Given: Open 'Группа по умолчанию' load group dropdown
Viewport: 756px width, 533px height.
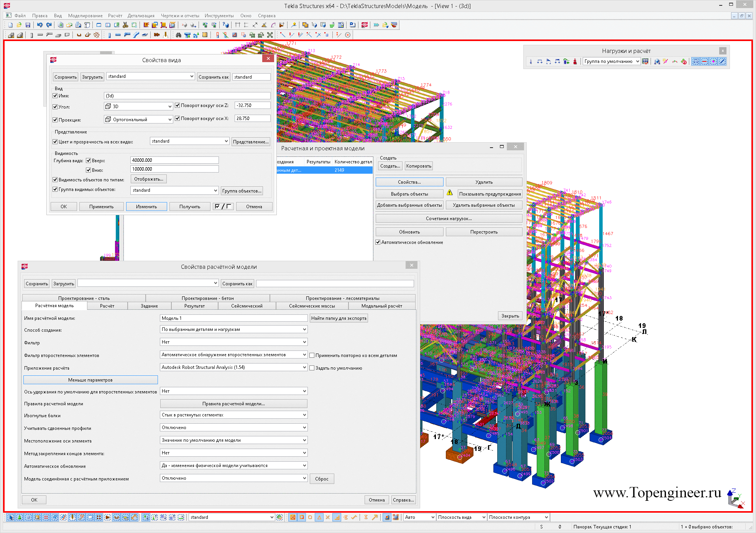Looking at the screenshot, I should point(611,61).
